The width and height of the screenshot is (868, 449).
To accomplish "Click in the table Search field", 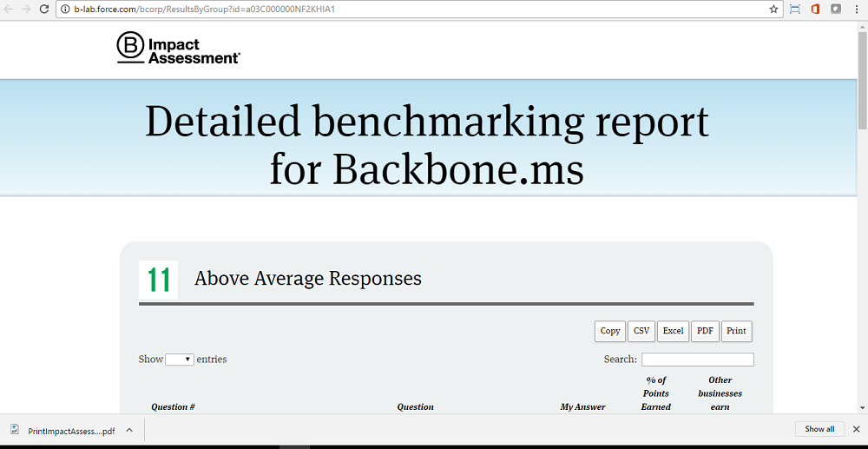I will tap(697, 360).
